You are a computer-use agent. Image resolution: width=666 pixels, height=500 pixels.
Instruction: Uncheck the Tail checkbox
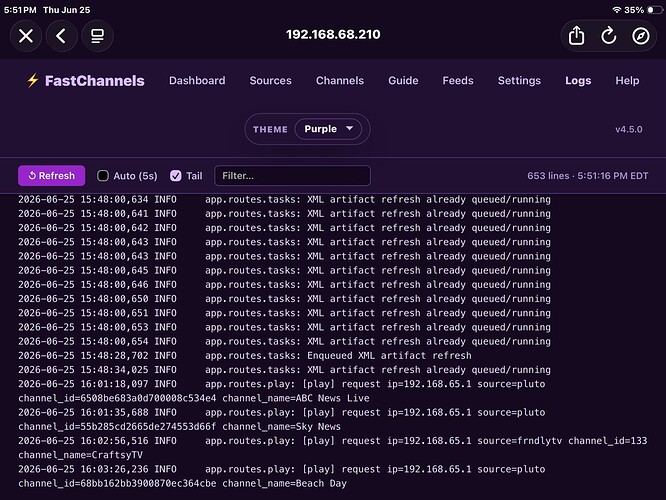175,176
